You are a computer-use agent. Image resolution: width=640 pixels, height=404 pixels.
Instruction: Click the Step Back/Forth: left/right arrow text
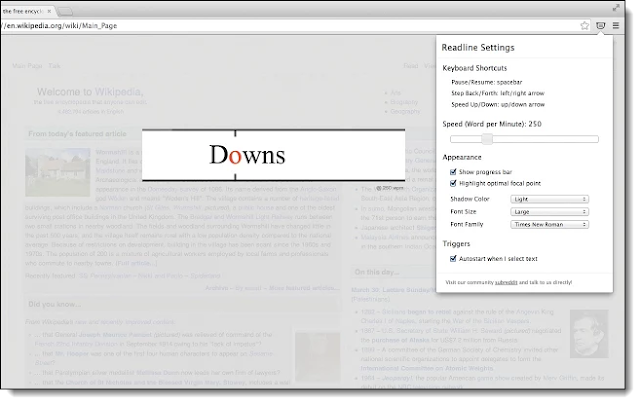point(498,93)
